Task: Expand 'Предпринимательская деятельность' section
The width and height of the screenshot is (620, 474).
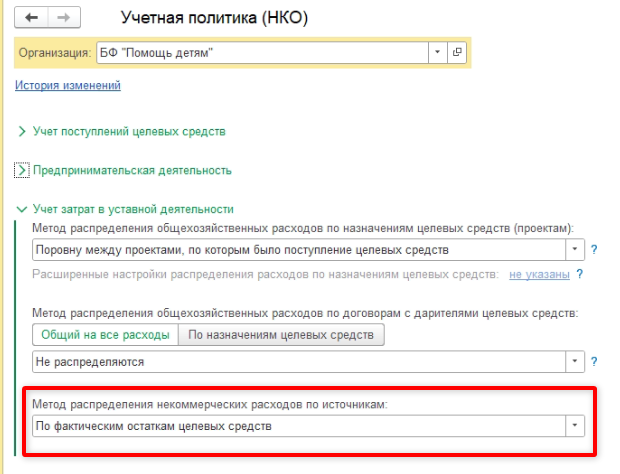Action: coord(132,170)
